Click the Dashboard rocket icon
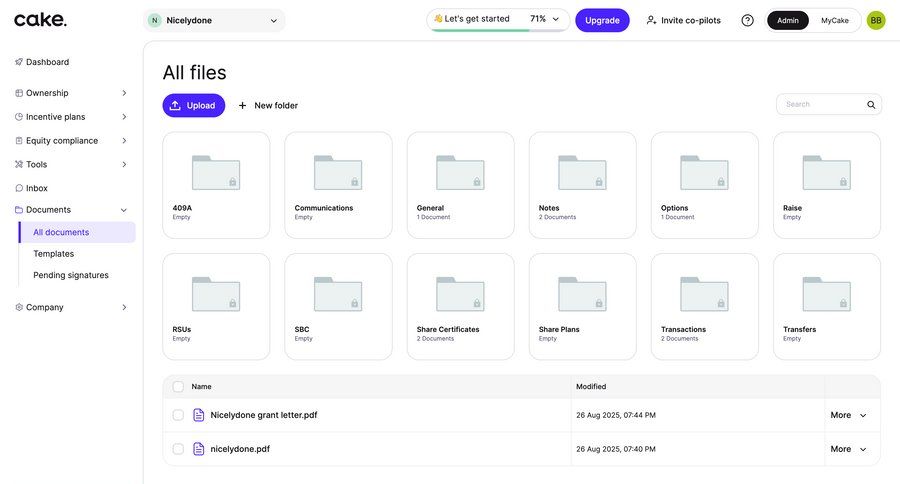 (x=19, y=62)
